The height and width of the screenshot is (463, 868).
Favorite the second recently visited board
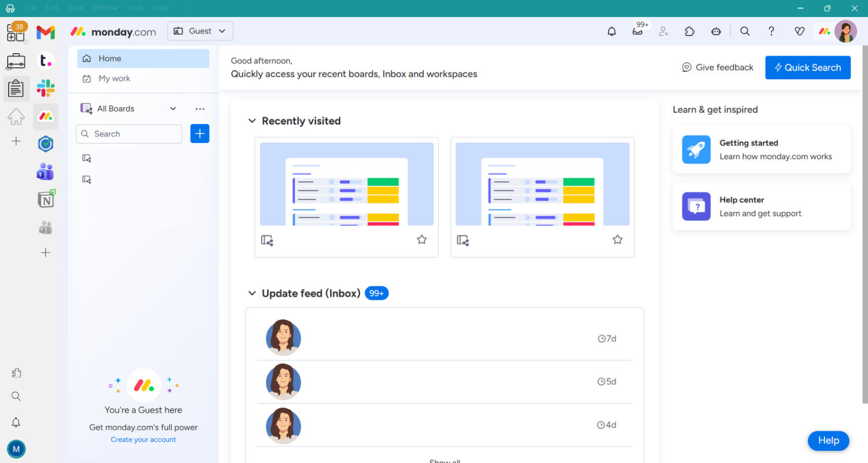pos(617,240)
